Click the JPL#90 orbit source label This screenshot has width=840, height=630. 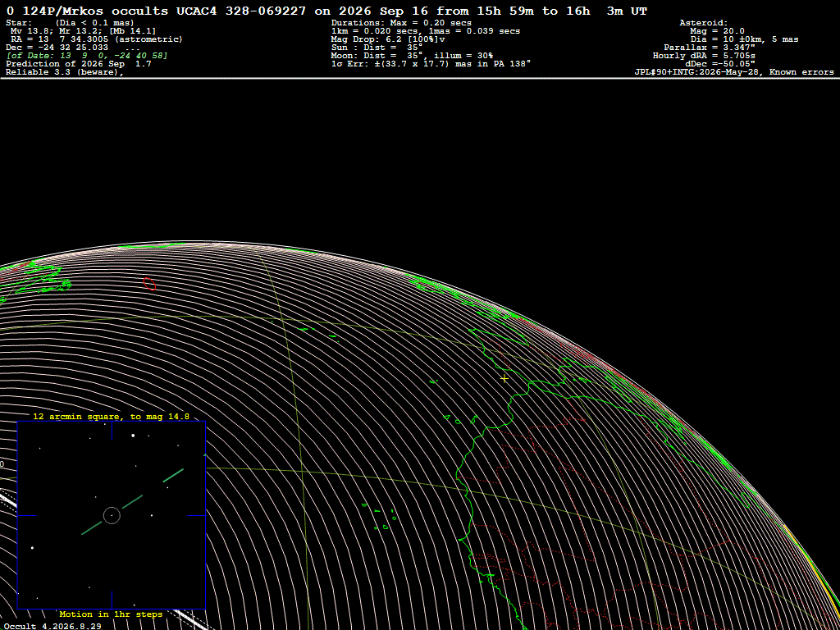733,72
